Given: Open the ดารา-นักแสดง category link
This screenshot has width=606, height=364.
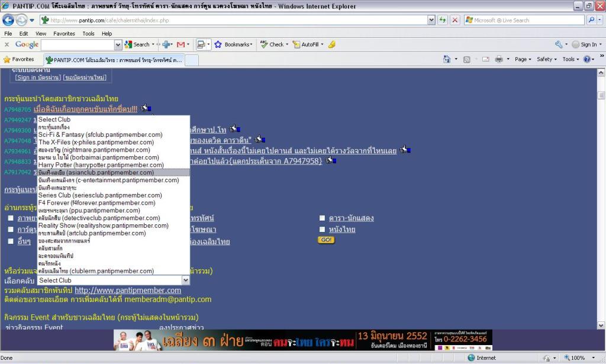Looking at the screenshot, I should (x=352, y=218).
